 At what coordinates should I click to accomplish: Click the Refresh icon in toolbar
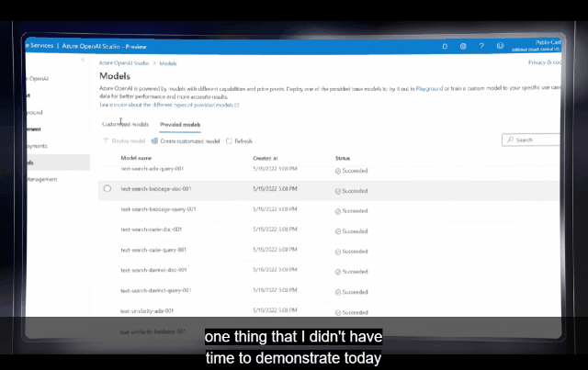coord(229,141)
